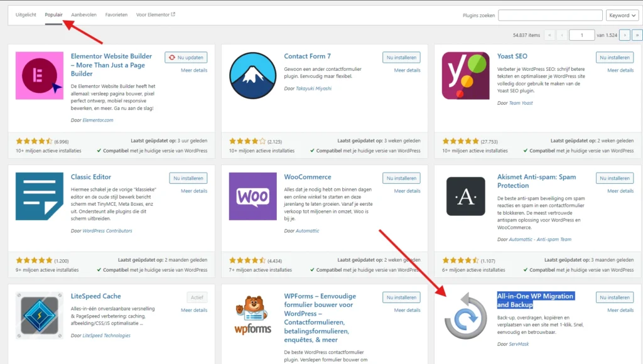643x364 pixels.
Task: Open the Aanbevolen tab
Action: pos(85,14)
